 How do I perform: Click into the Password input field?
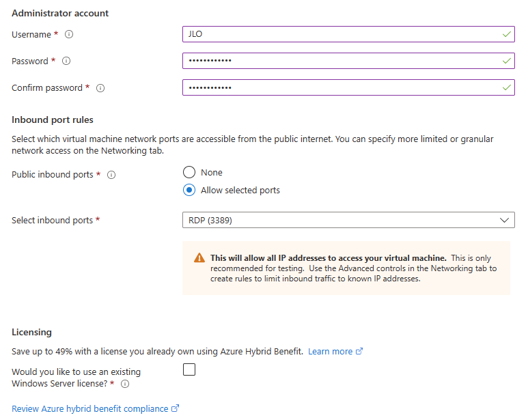point(348,61)
